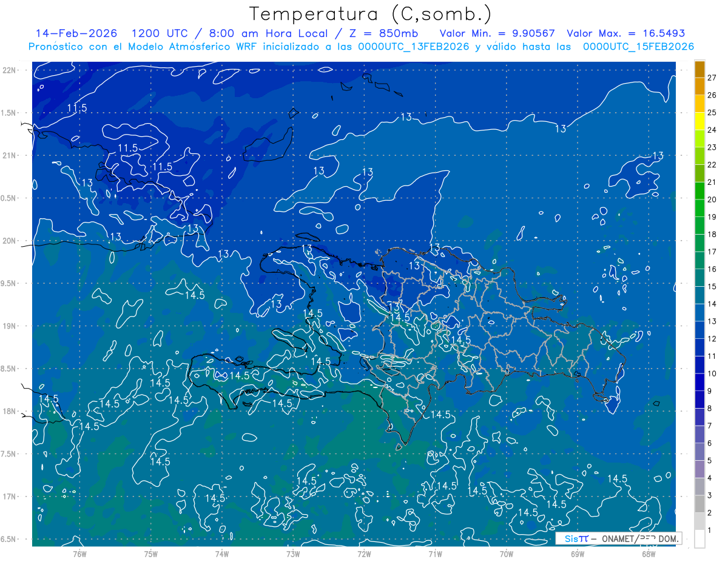This screenshot has height=562, width=728.
Task: Click the '17N' latitude axis label
Action: pos(9,497)
